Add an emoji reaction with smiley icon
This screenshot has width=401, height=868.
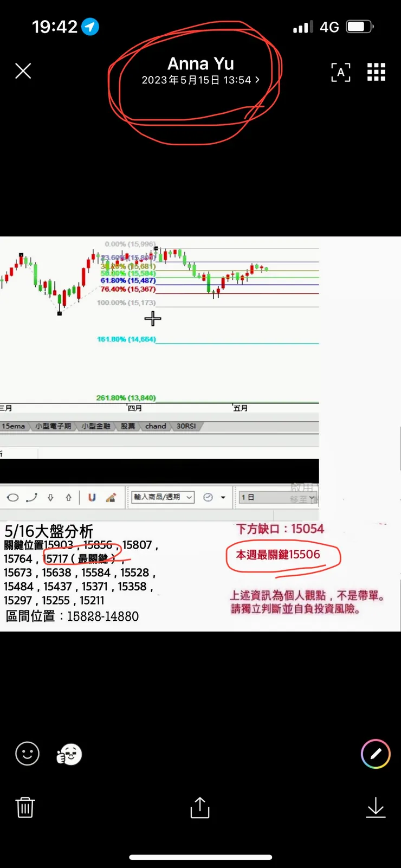(27, 754)
